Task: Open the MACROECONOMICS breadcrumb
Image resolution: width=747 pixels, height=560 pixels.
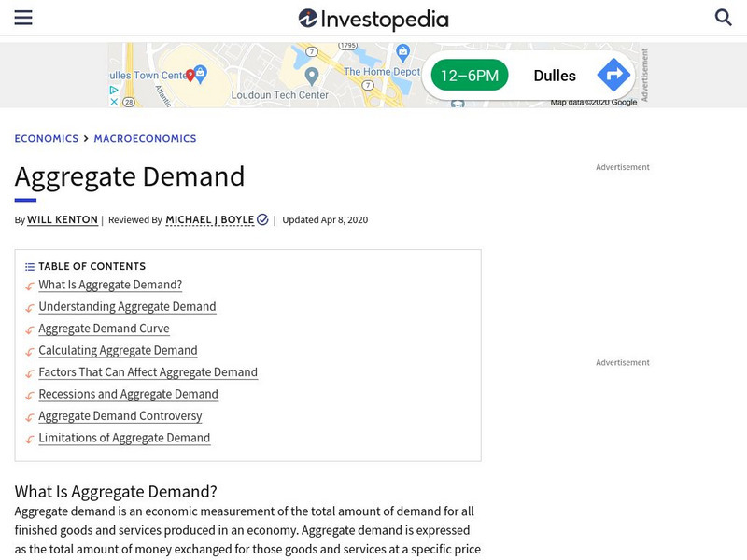Action: (146, 138)
